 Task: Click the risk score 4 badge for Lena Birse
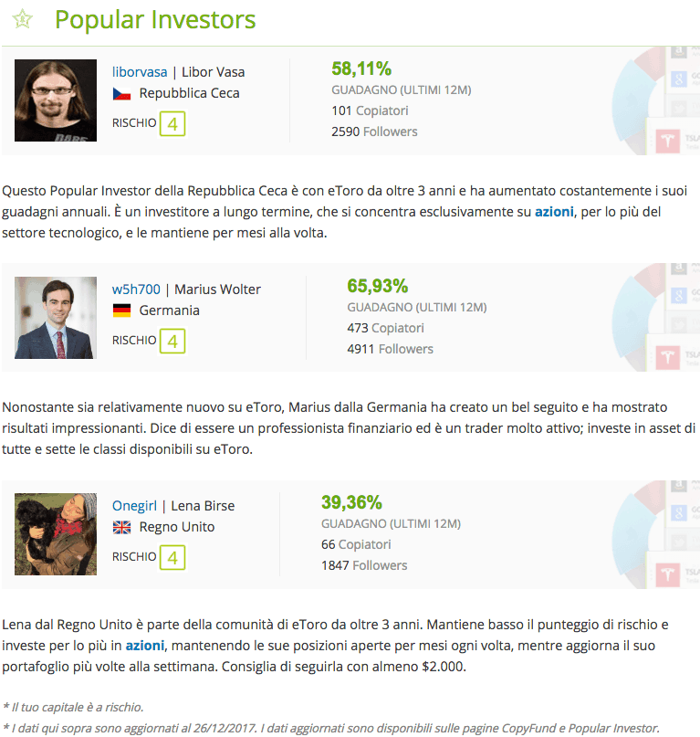pos(172,558)
